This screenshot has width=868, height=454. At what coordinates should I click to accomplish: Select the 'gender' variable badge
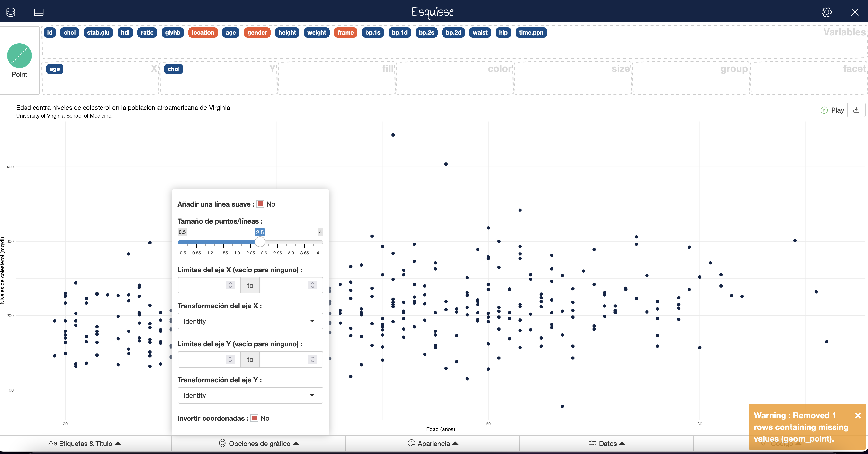click(257, 32)
